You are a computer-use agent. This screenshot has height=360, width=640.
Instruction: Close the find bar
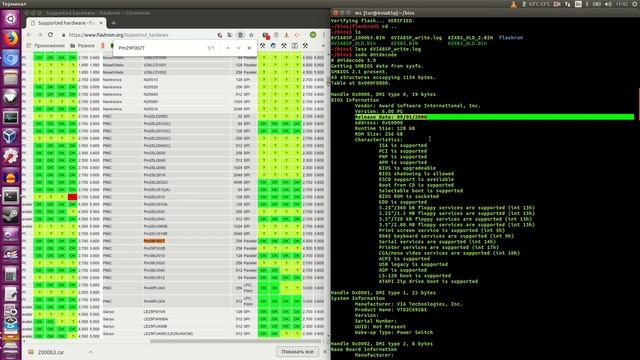click(249, 48)
